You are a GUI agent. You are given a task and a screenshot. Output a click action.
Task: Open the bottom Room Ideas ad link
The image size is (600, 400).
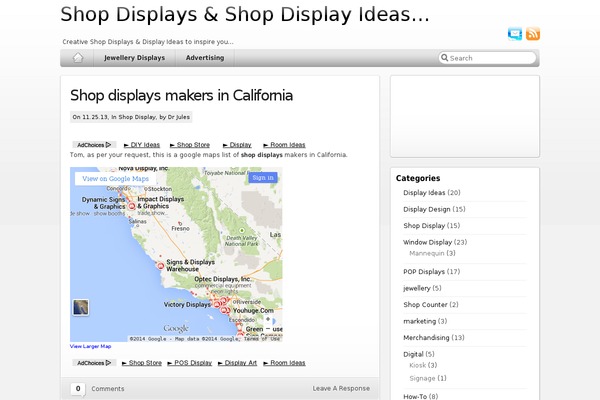pyautogui.click(x=284, y=362)
